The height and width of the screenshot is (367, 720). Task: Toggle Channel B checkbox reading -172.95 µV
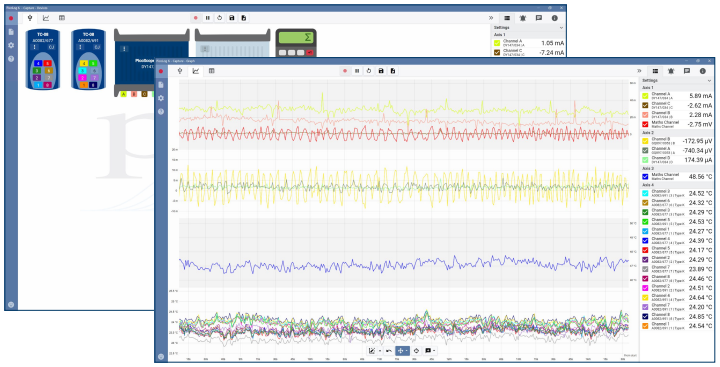click(645, 141)
